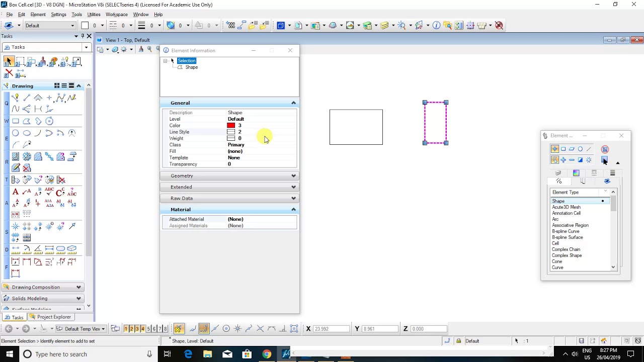Choose Cell in the Element Type list
The image size is (644, 362).
pyautogui.click(x=555, y=243)
